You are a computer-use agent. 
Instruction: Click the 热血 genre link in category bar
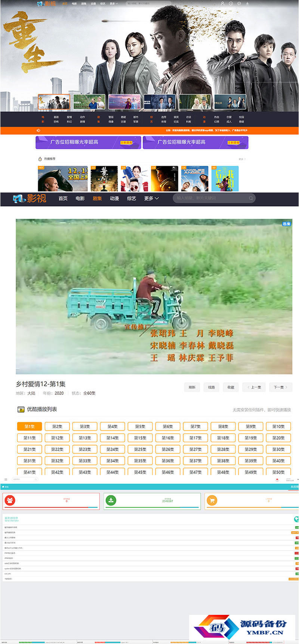217,117
